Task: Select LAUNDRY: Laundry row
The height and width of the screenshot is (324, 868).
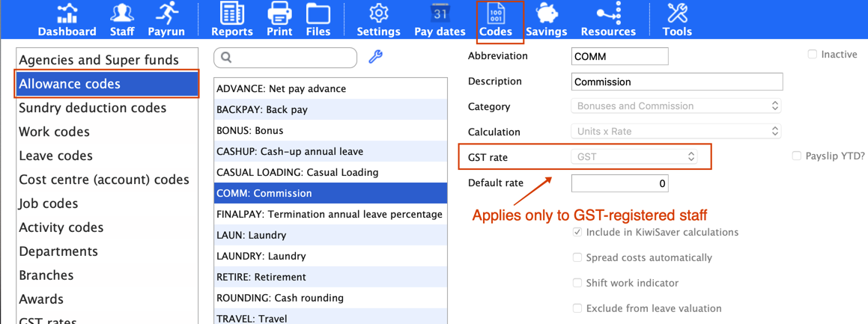Action: pyautogui.click(x=330, y=257)
